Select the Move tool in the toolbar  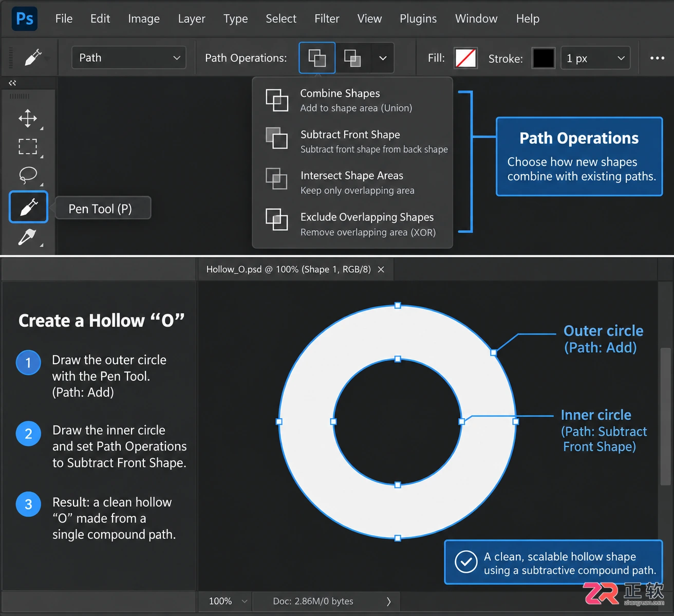[28, 118]
